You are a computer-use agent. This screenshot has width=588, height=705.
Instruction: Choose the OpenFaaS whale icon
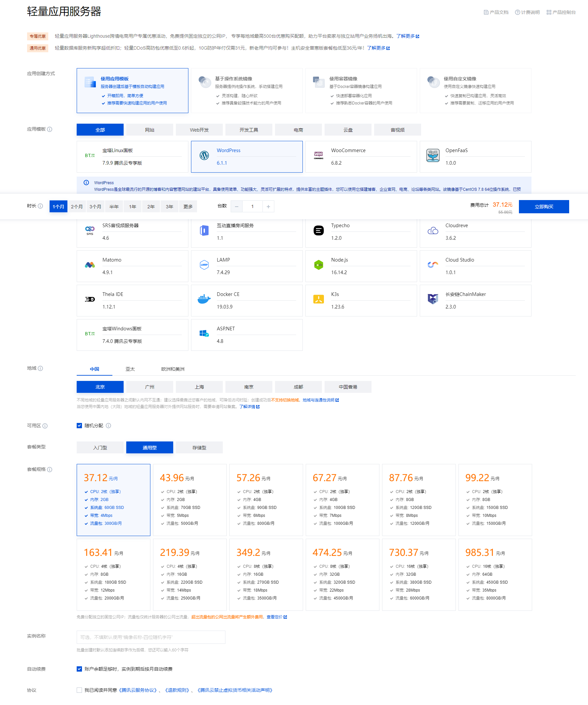[433, 155]
